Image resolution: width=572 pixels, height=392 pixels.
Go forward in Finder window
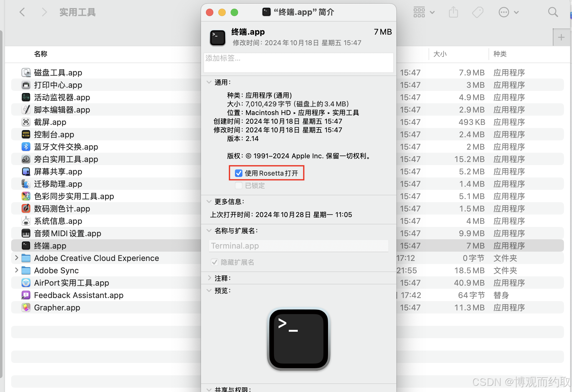tap(45, 12)
